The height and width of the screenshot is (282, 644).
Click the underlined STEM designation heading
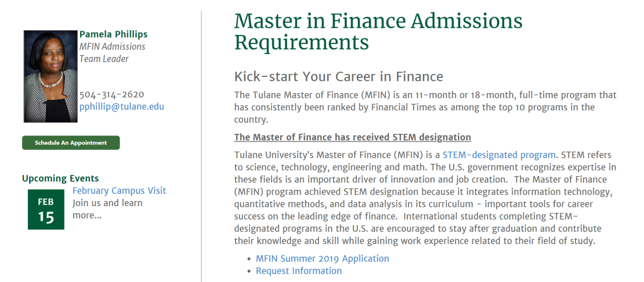click(x=352, y=137)
